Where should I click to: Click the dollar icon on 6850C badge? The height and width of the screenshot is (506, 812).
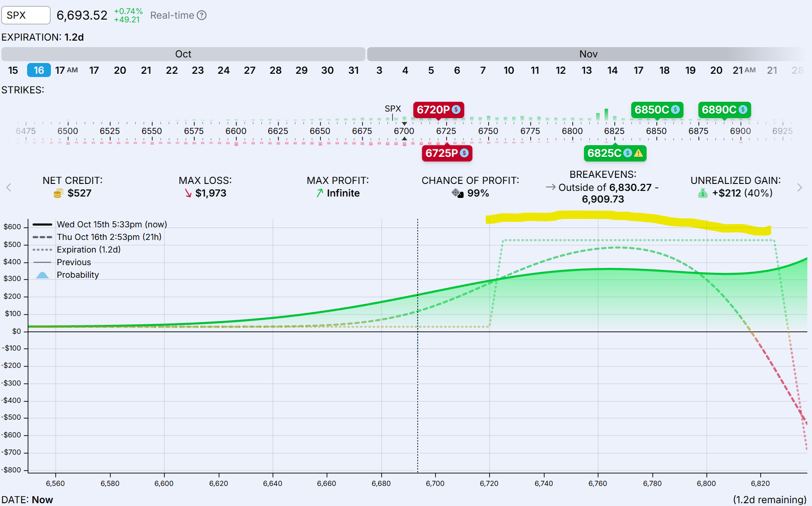[675, 110]
